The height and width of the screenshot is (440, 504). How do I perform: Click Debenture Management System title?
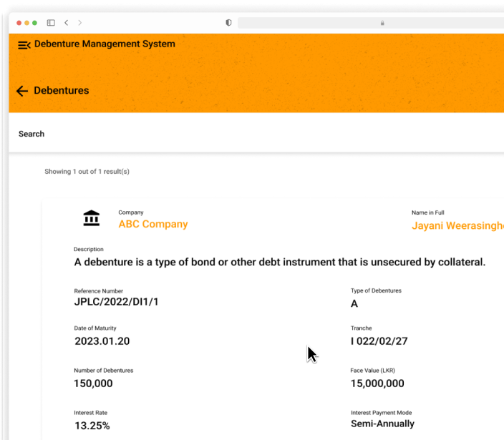105,44
